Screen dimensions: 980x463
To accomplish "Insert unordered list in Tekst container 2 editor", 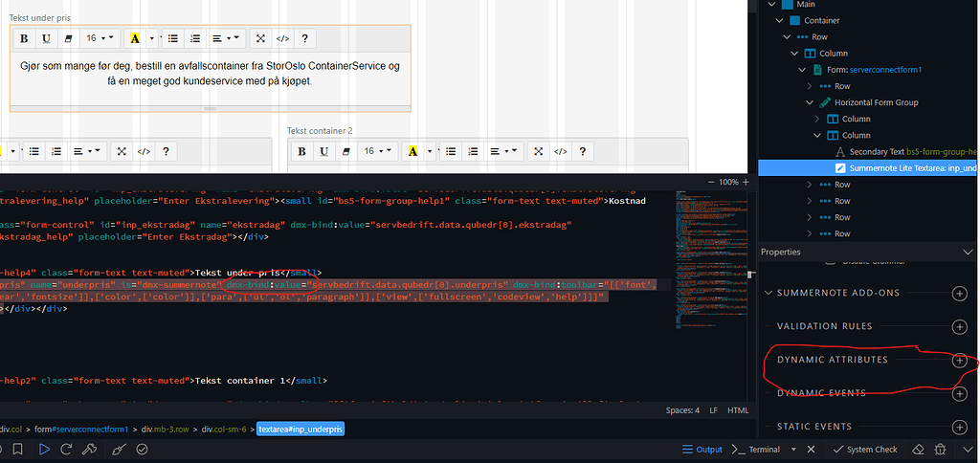I will pos(451,151).
